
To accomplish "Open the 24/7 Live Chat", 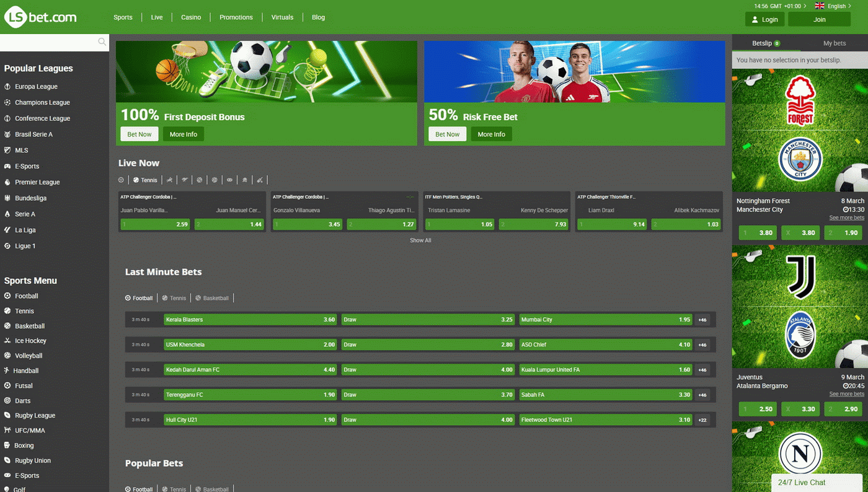I will 800,482.
